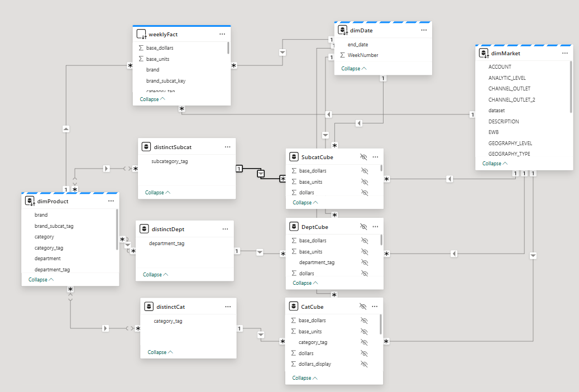Open dimDate more options ellipsis

point(424,30)
